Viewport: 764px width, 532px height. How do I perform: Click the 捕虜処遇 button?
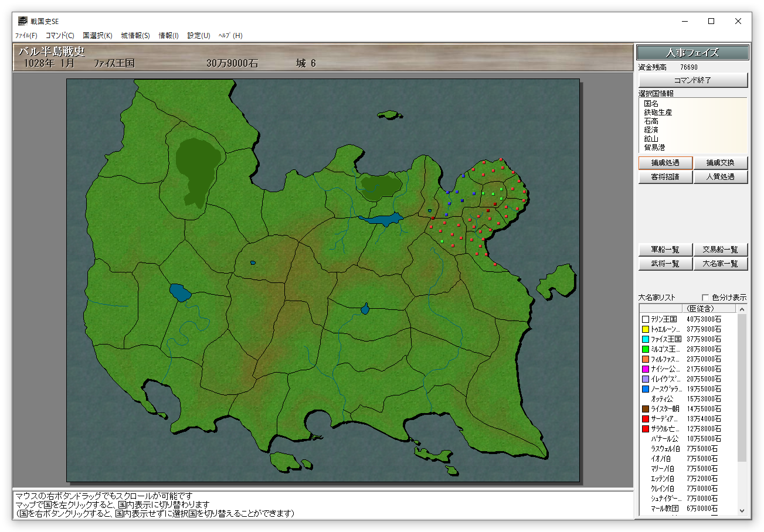[x=665, y=163]
